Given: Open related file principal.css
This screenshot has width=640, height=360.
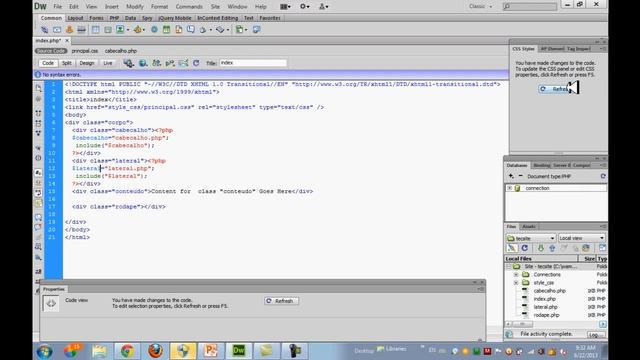Looking at the screenshot, I should coord(85,51).
